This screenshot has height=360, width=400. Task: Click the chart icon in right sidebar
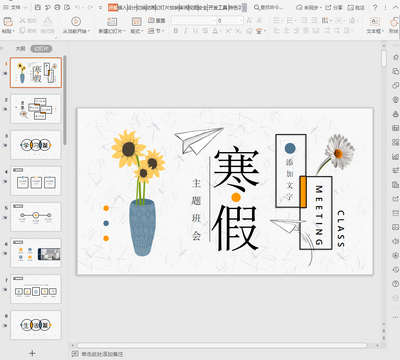click(395, 156)
